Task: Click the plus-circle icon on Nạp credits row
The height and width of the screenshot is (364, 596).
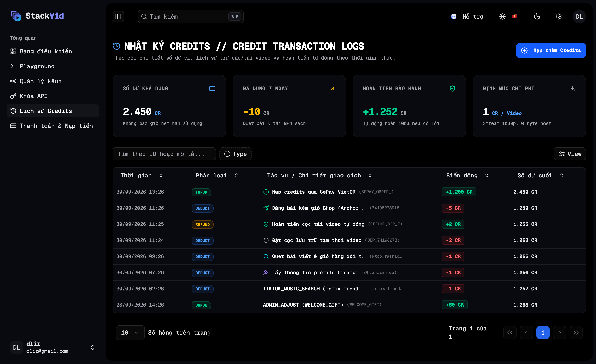Action: 266,192
